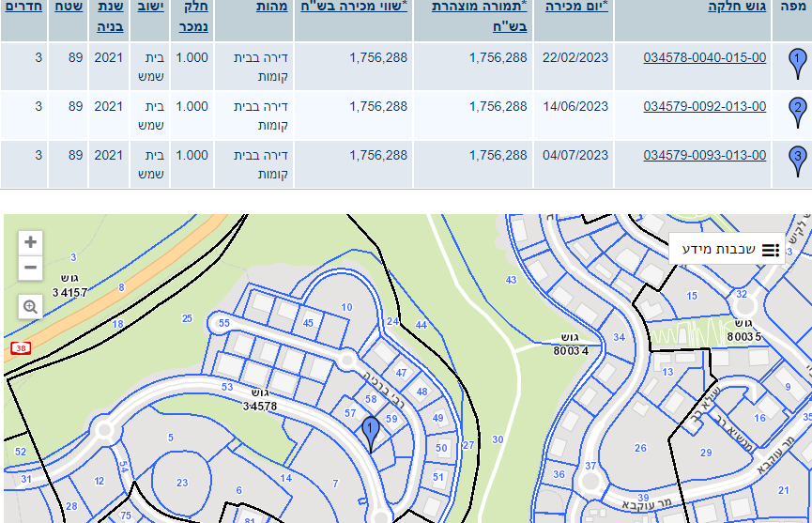Click the גוש 34157 label on map
Screen dimensions: 812x523
tap(69, 285)
